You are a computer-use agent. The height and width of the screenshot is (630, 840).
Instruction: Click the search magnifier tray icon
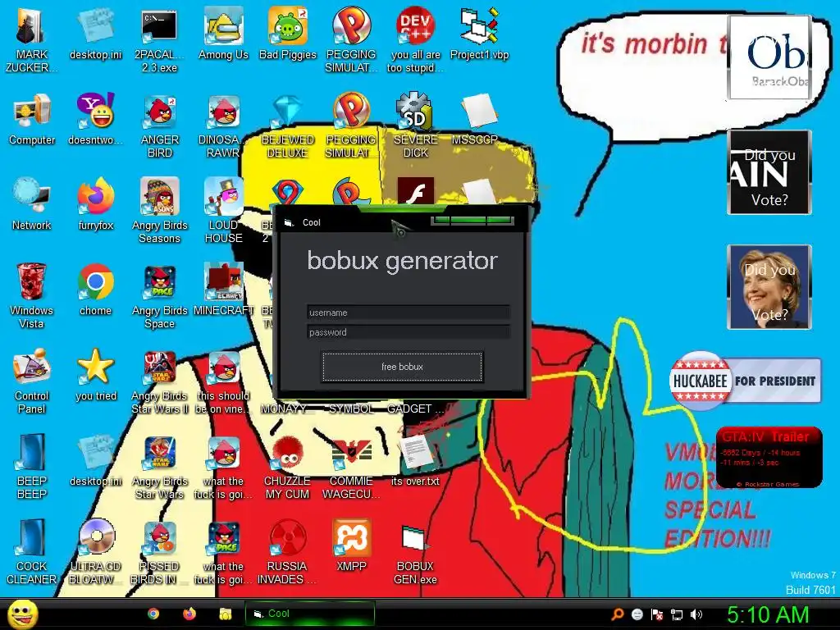point(618,614)
